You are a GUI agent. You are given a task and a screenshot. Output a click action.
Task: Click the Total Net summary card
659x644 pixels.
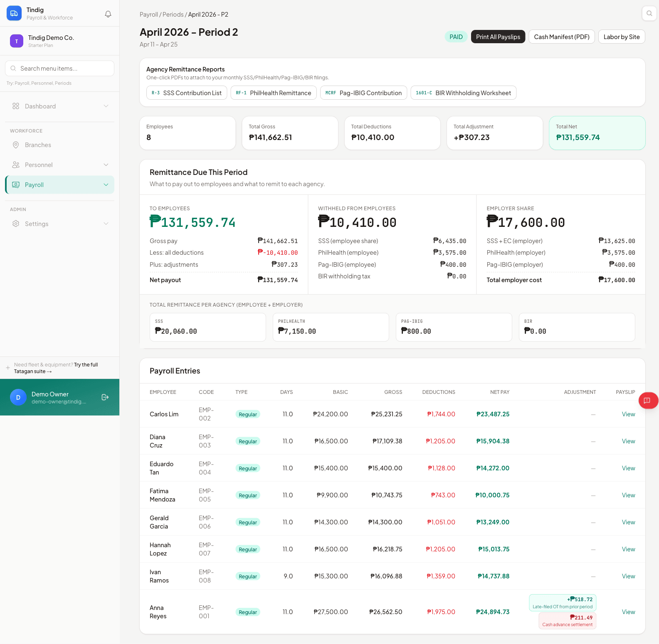pos(597,133)
